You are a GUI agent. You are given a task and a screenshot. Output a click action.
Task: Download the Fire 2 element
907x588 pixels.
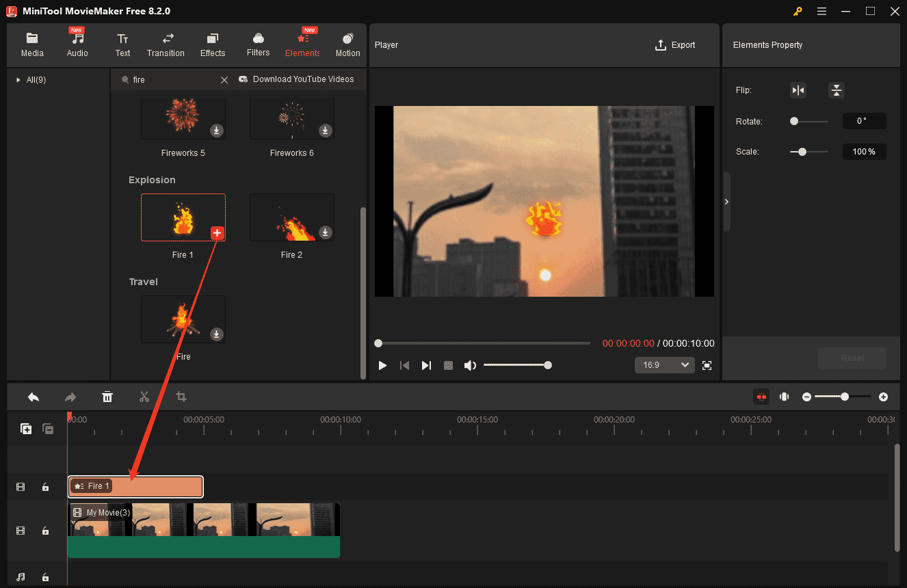[x=326, y=232]
